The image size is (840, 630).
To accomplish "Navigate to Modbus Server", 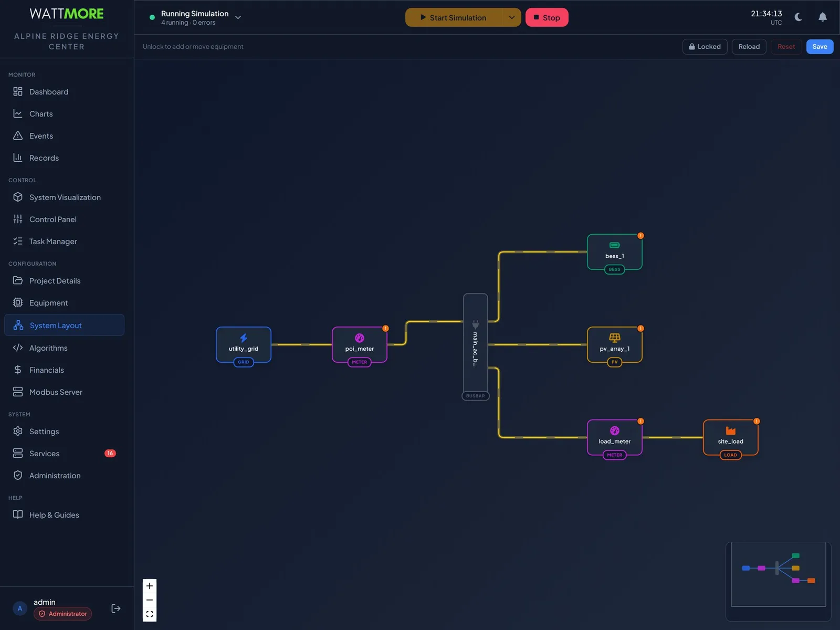I will pyautogui.click(x=64, y=392).
